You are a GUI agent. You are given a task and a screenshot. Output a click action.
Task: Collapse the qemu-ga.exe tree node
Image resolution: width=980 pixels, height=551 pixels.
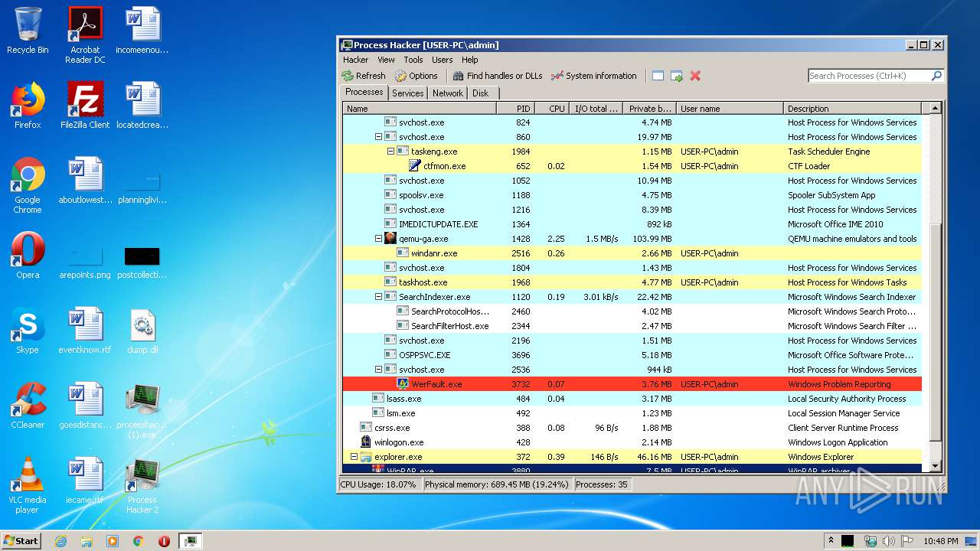378,239
